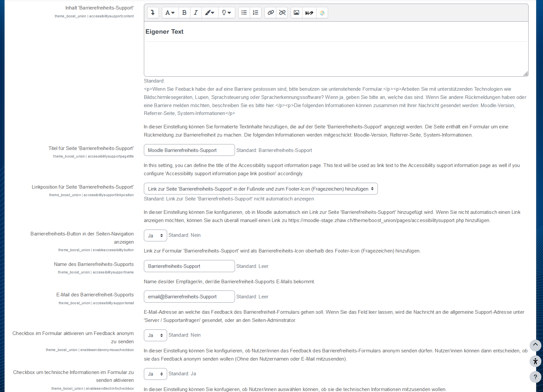The height and width of the screenshot is (392, 543).
Task: Insert an unordered bullet list
Action: click(x=244, y=13)
